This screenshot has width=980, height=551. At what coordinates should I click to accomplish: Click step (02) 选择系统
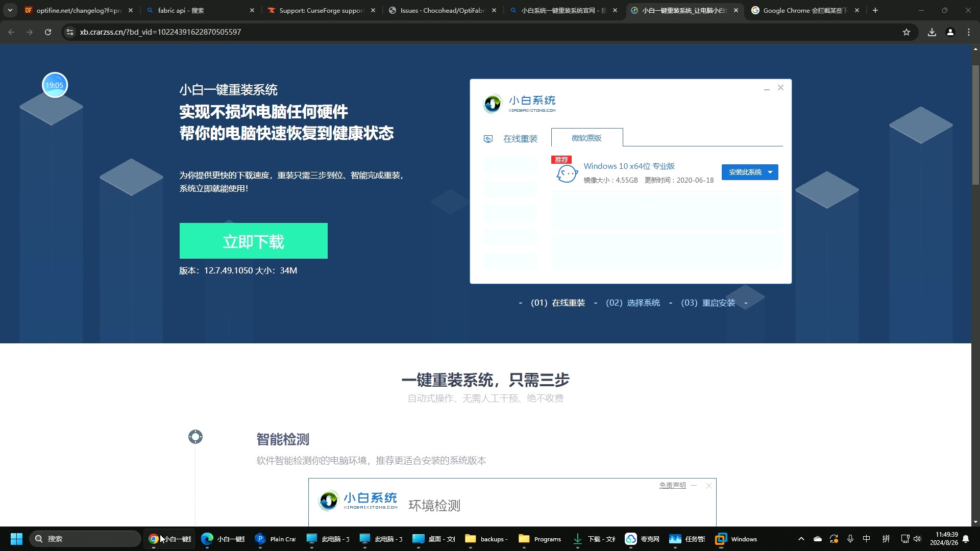[x=633, y=303]
